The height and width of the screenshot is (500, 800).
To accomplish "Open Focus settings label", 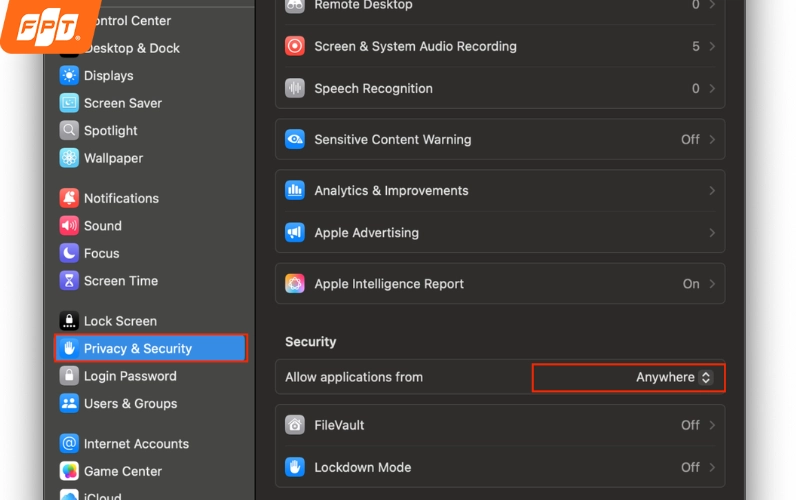I will tap(102, 254).
